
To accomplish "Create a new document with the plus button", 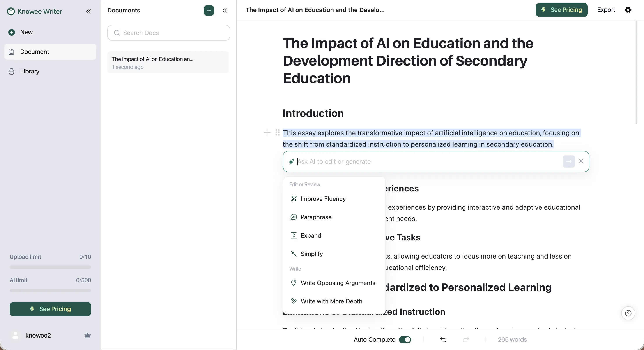I will coord(209,10).
